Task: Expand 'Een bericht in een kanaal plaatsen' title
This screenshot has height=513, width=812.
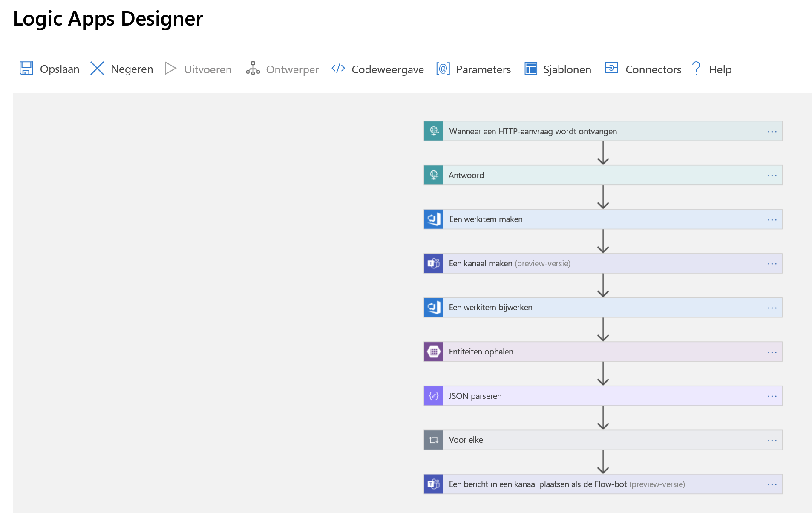Action: pyautogui.click(x=567, y=484)
